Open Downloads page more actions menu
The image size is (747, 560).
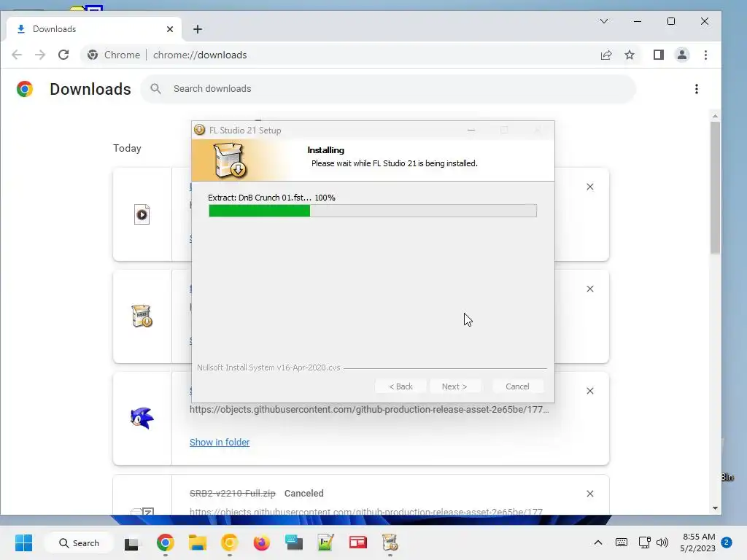[x=697, y=89]
